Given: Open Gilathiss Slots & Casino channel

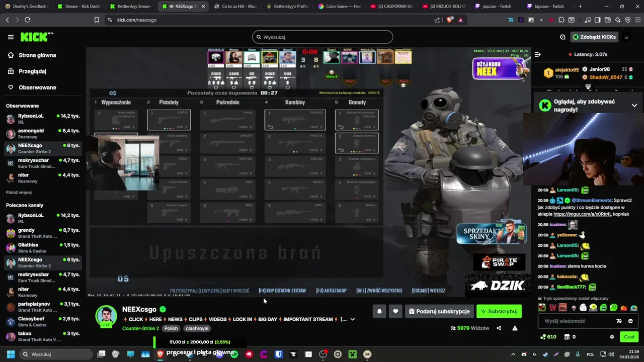Looking at the screenshot, I should point(42,247).
